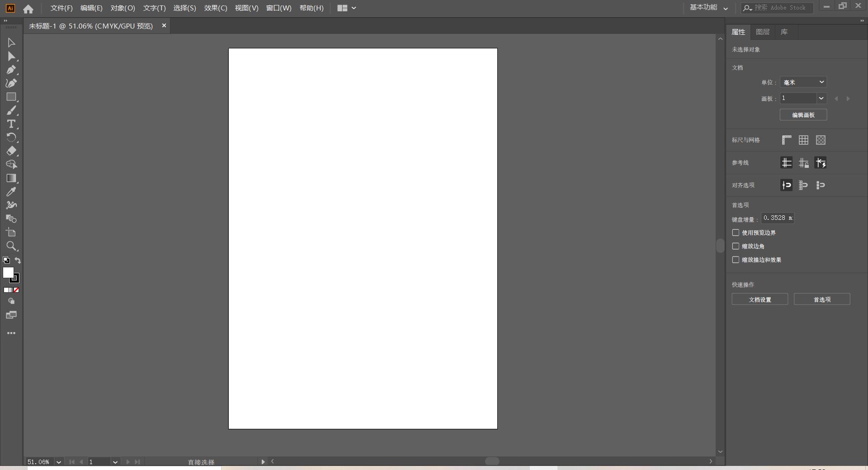Viewport: 868px width, 470px height.
Task: Open the 效果(C) menu
Action: pos(215,8)
